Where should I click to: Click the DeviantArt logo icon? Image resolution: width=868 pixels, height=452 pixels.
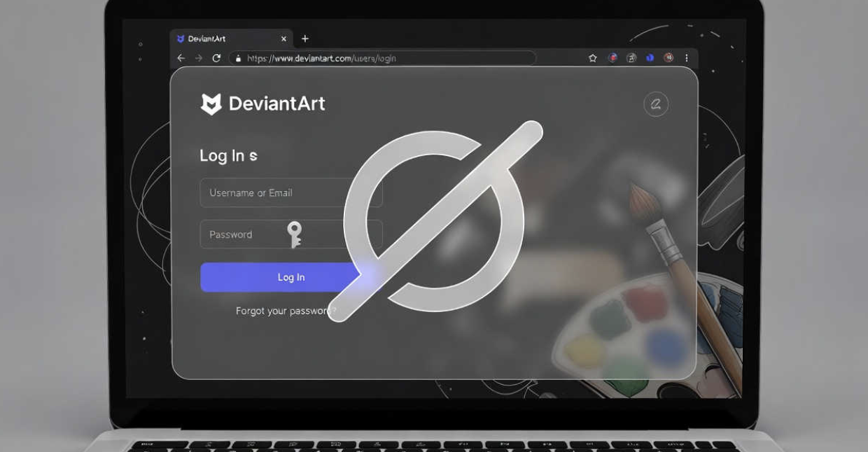211,104
